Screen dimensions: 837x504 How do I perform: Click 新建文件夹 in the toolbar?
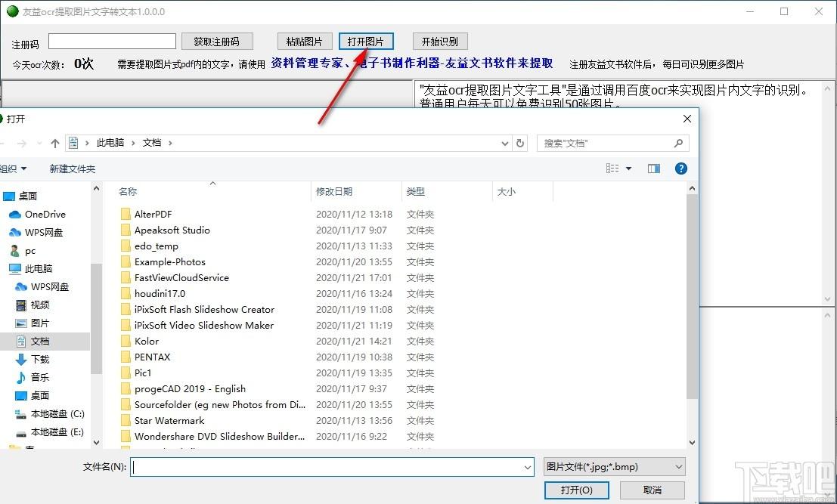[x=73, y=169]
